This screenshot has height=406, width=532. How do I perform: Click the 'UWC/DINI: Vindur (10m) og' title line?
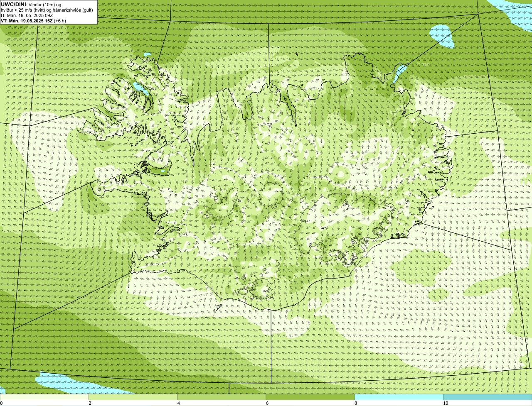click(x=31, y=4)
